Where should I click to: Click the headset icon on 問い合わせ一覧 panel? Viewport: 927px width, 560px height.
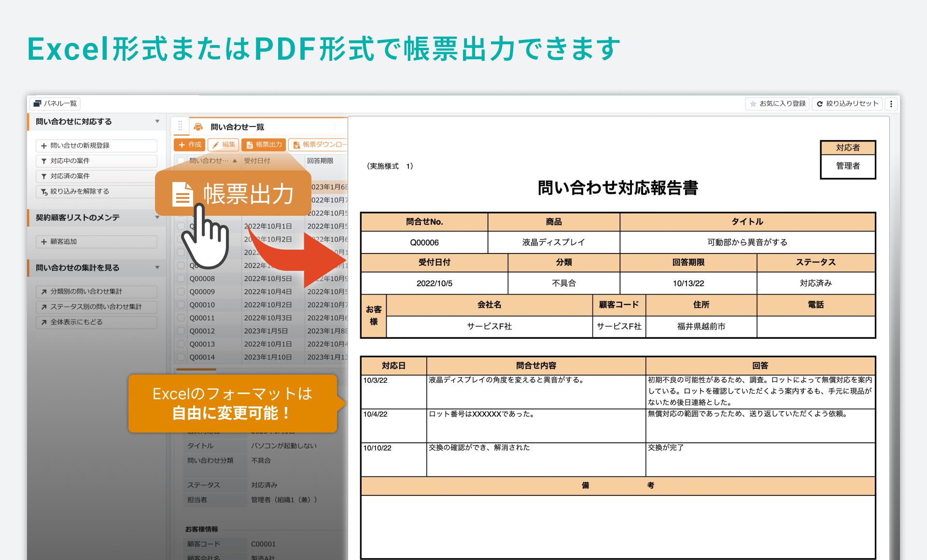pyautogui.click(x=198, y=126)
